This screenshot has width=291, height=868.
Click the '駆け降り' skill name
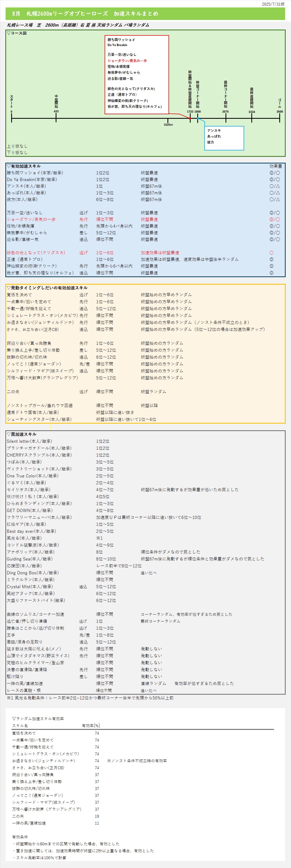(x=15, y=677)
